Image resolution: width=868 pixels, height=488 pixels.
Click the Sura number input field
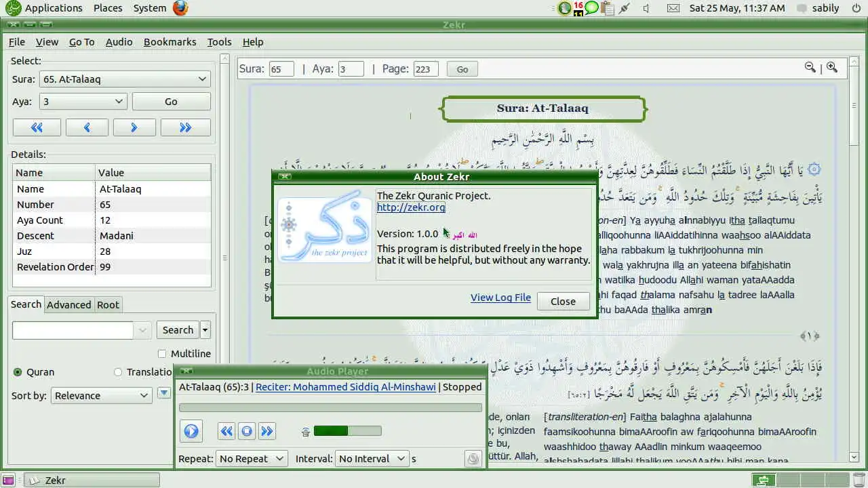pyautogui.click(x=281, y=69)
